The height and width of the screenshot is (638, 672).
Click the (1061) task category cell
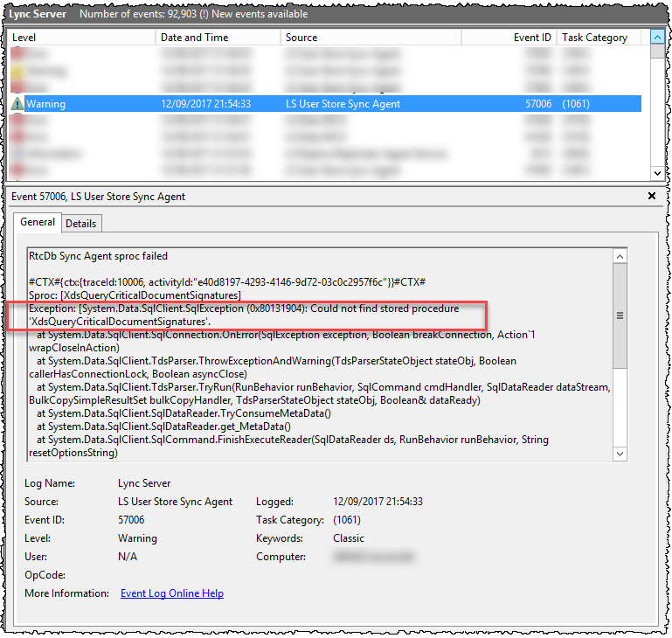point(576,104)
